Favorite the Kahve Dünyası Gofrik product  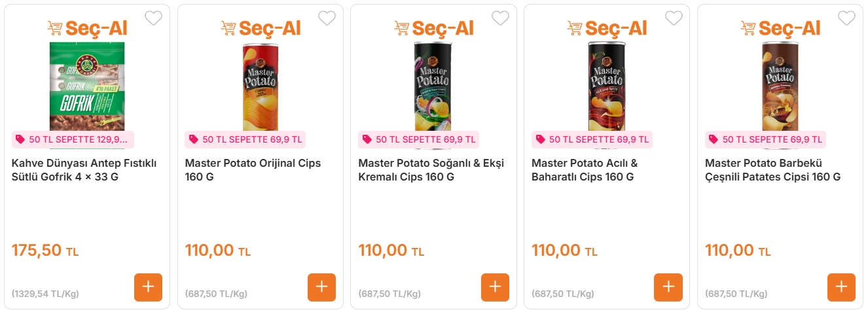coord(153,18)
